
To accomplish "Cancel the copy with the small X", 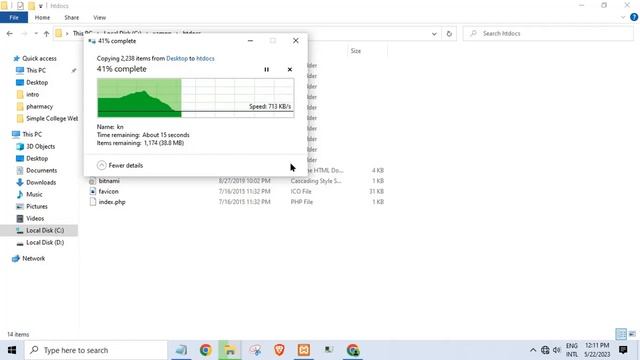I will tap(290, 70).
